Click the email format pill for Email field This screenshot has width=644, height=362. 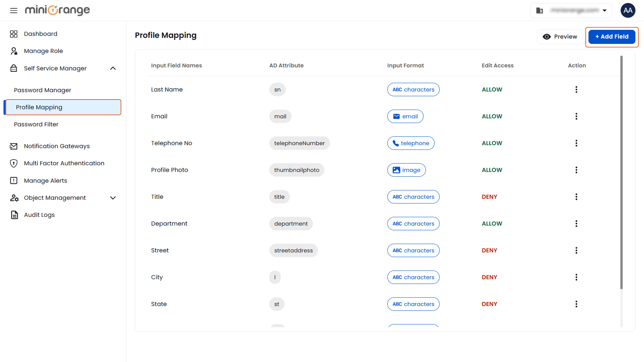click(x=405, y=116)
